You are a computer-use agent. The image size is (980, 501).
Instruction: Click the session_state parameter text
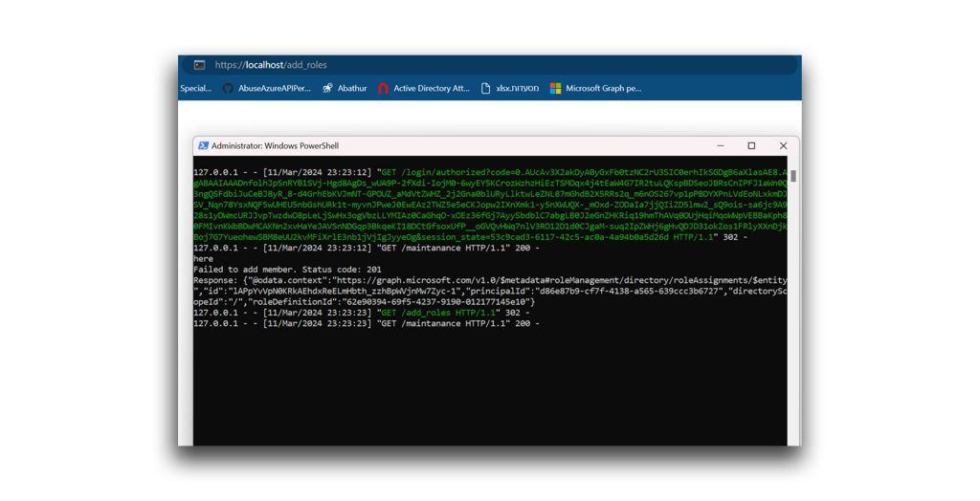tap(545, 237)
